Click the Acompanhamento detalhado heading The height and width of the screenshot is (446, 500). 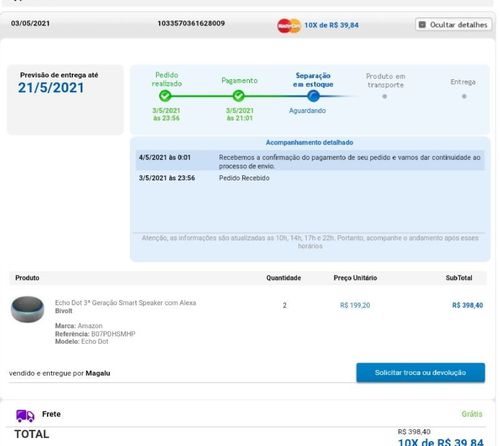point(309,142)
